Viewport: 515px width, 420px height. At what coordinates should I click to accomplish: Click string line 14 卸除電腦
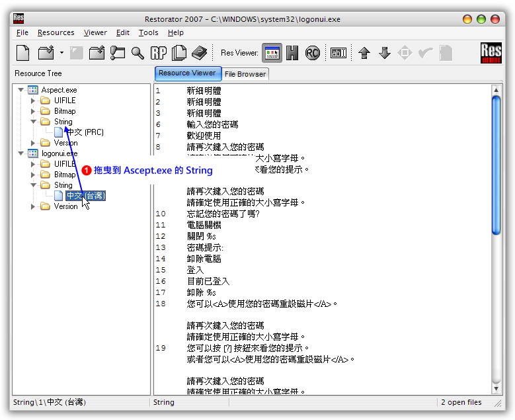(204, 259)
